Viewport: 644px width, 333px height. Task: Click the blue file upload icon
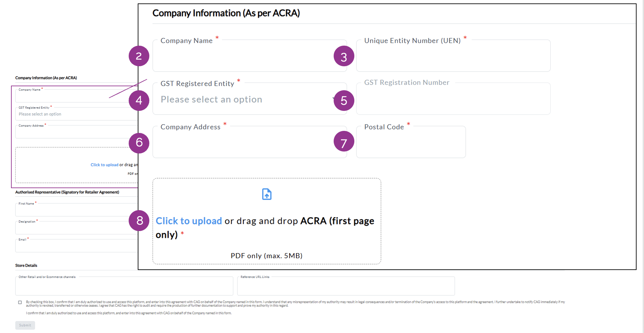tap(267, 194)
